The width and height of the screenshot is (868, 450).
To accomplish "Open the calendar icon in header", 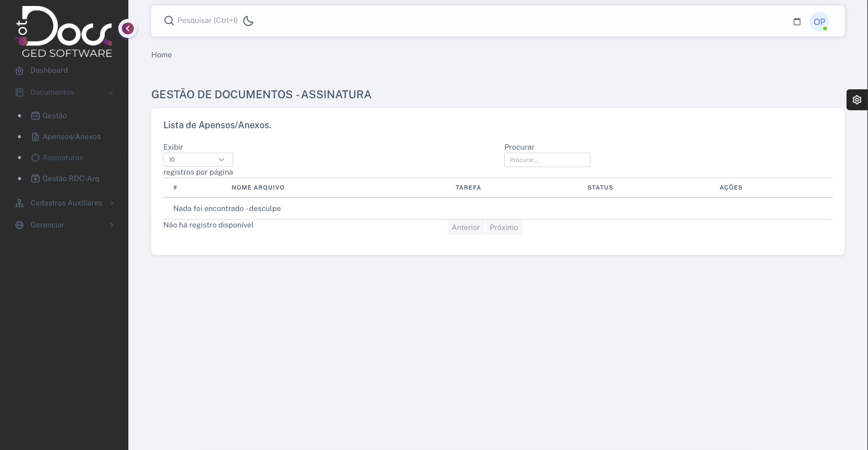I will click(x=797, y=21).
